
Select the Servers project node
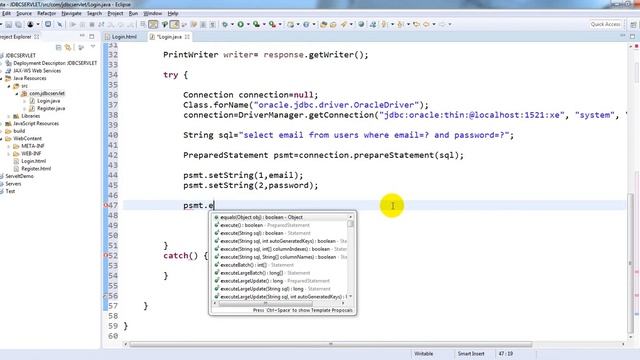(13, 184)
